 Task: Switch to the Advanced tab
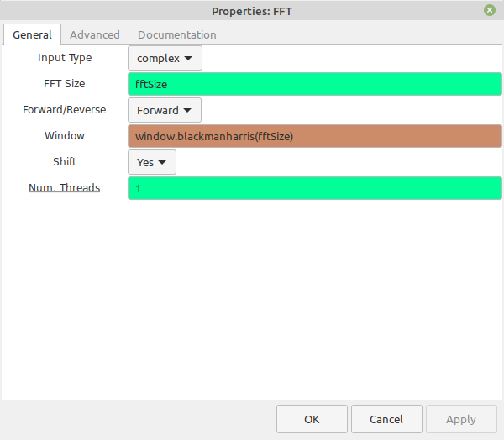pyautogui.click(x=94, y=34)
